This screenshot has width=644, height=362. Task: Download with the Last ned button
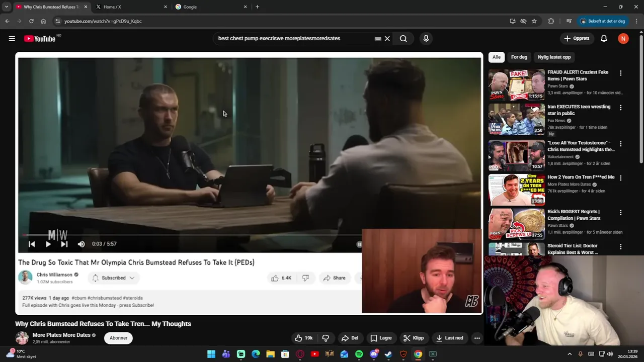[x=450, y=338]
